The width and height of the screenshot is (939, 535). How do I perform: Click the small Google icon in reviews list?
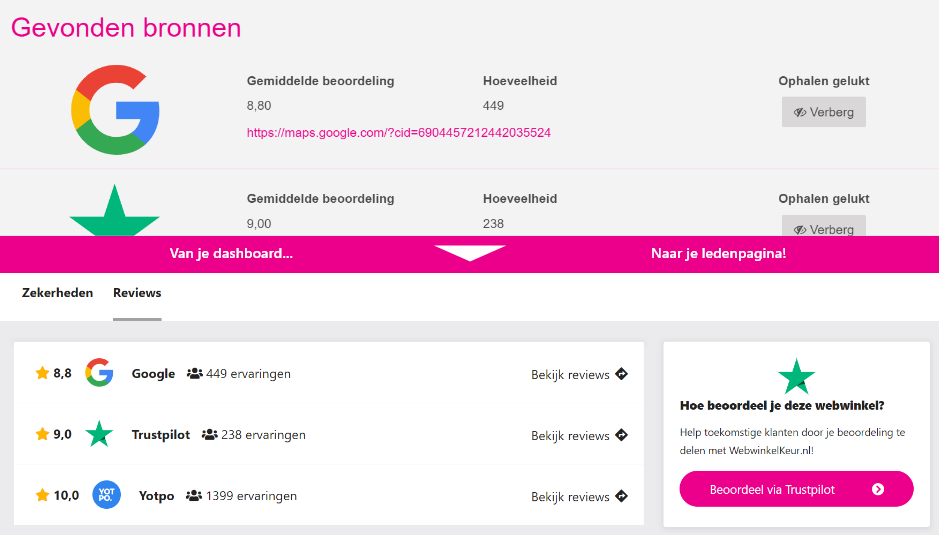99,373
